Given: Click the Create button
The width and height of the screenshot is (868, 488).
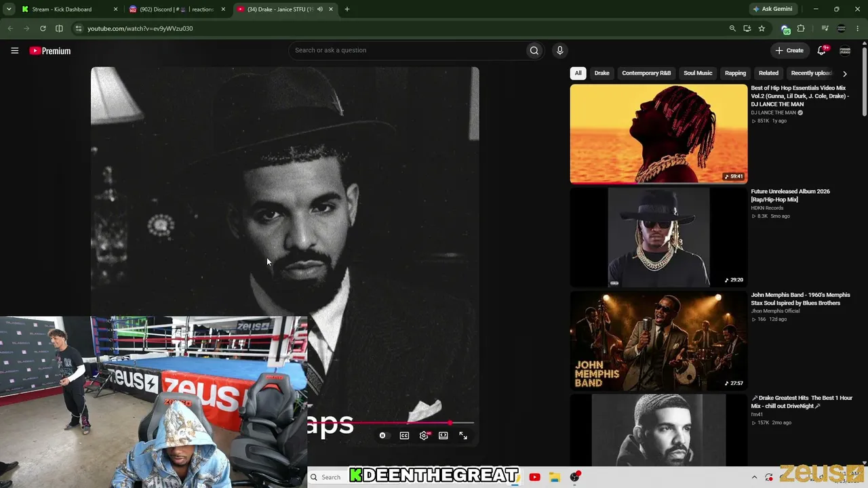Looking at the screenshot, I should (x=789, y=50).
